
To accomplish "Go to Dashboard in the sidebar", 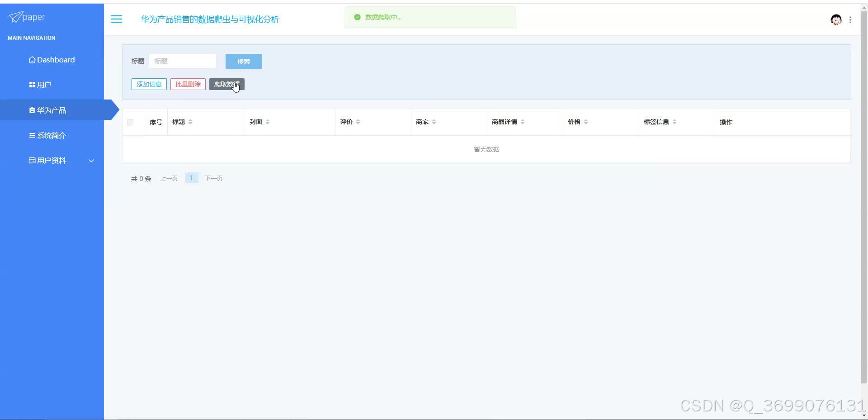I will coord(52,60).
